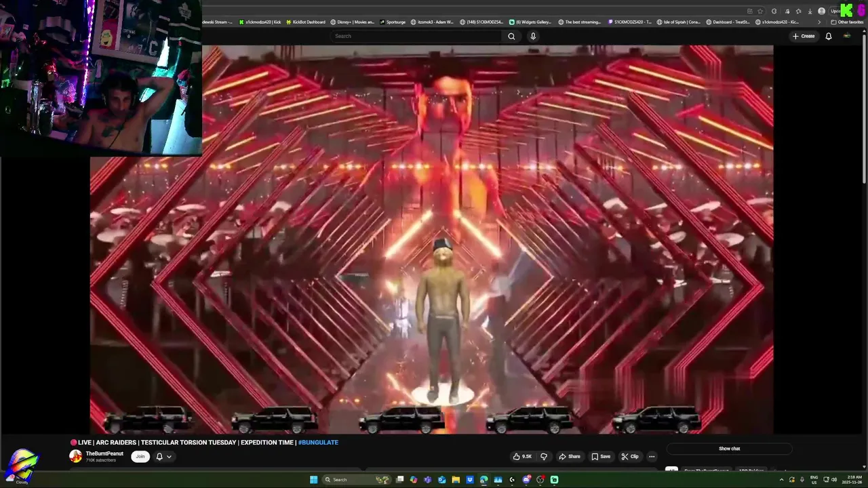Open Isle of Siptah bookmark
The image size is (868, 488).
pos(679,22)
